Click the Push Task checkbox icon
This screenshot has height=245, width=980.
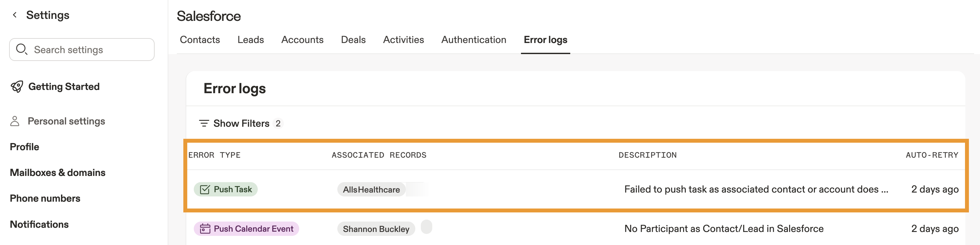(x=205, y=190)
